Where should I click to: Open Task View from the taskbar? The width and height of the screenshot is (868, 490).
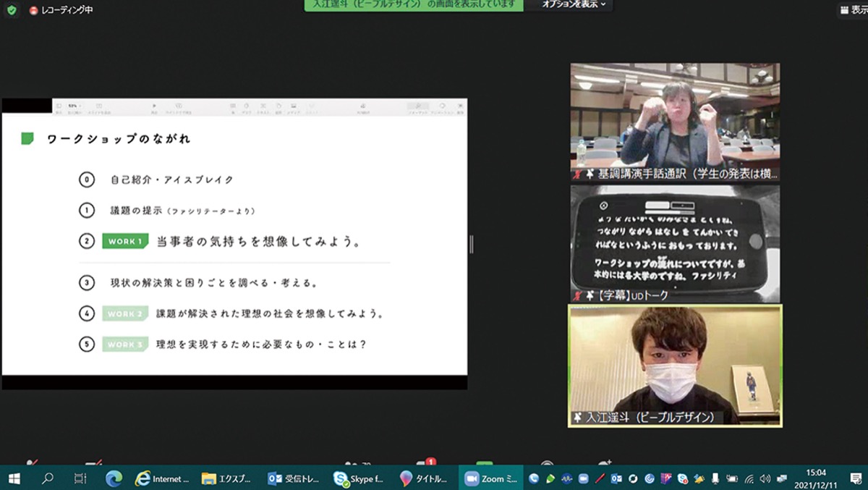(x=80, y=478)
